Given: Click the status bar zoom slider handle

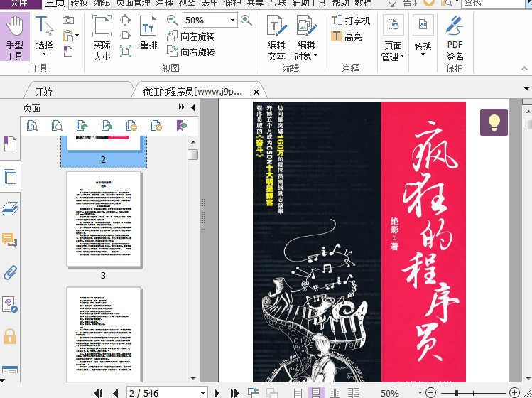Looking at the screenshot, I should pyautogui.click(x=457, y=393).
